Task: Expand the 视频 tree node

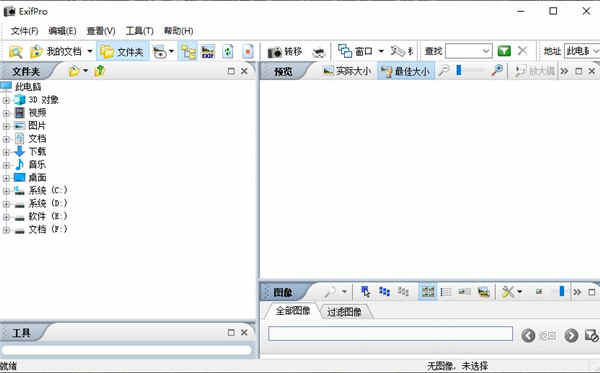Action: [6, 113]
